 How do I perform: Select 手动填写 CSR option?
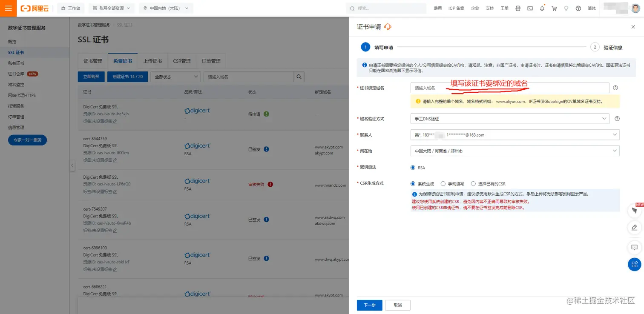443,184
